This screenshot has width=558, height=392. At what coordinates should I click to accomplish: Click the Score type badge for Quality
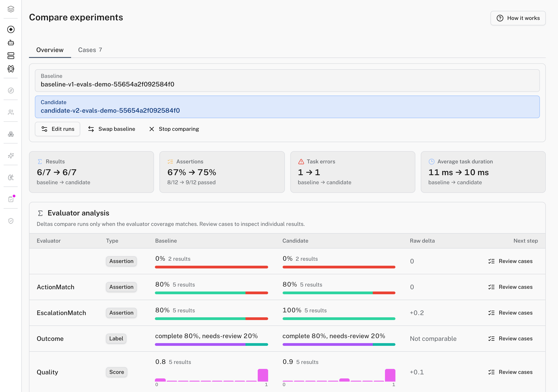point(117,372)
